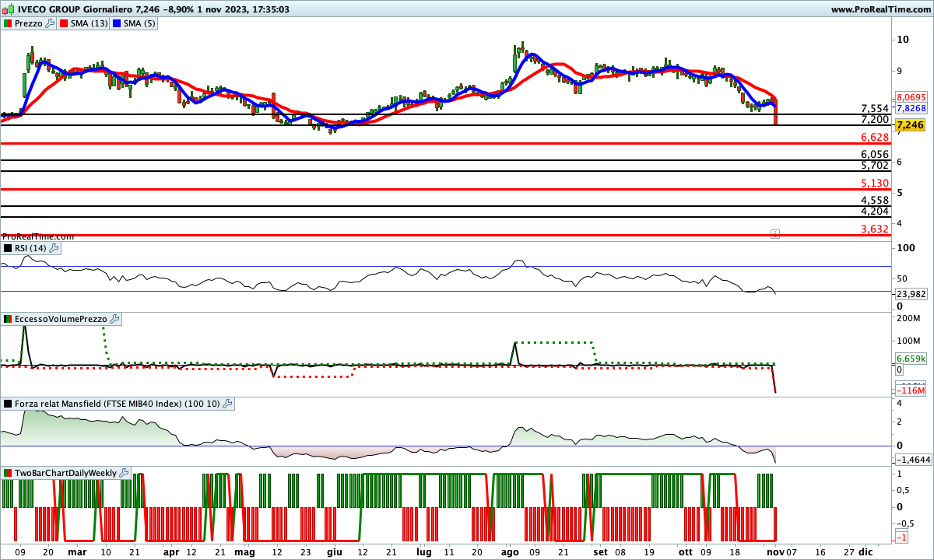Open Forza relat Mansfield settings wrench
The height and width of the screenshot is (560, 934).
[x=227, y=404]
